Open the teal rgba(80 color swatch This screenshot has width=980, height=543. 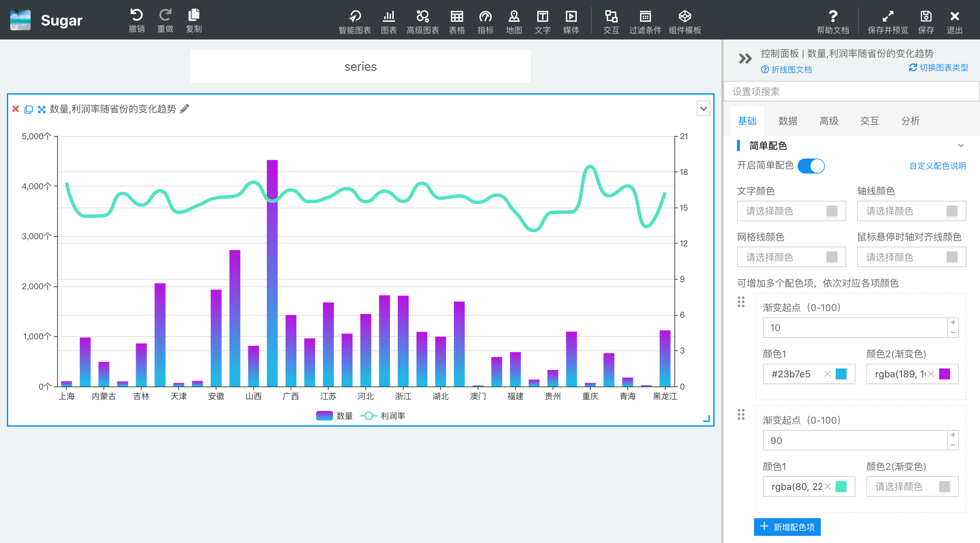(x=841, y=486)
